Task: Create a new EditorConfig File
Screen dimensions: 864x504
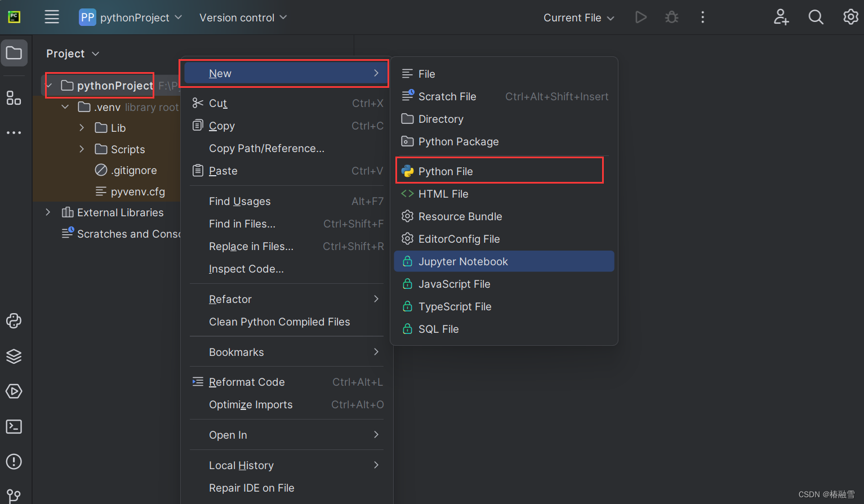Action: click(504, 239)
